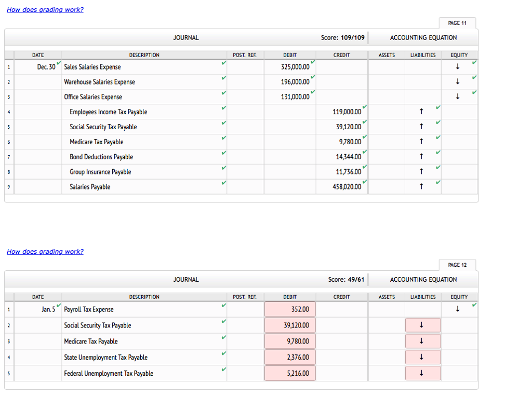Click the 325,000.00 debit amount

click(295, 67)
